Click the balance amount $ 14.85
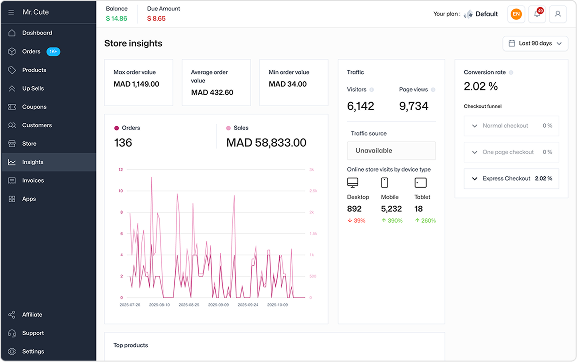 tap(116, 19)
